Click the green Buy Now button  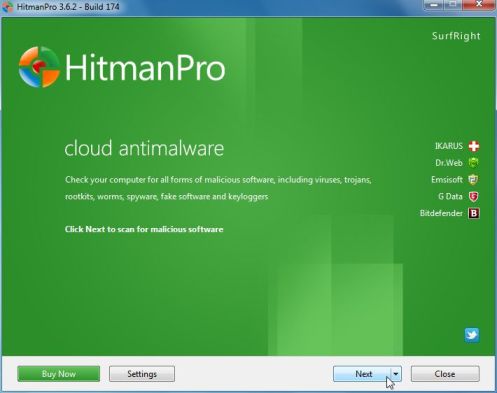(59, 374)
